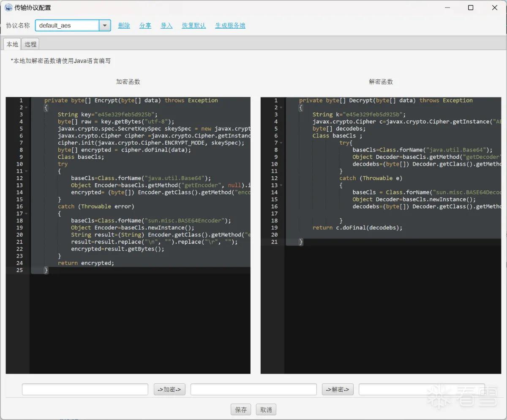Collapse fold arrow at line 13 in Decrypt editor
Viewport: 507px width, 420px height.
point(281,185)
